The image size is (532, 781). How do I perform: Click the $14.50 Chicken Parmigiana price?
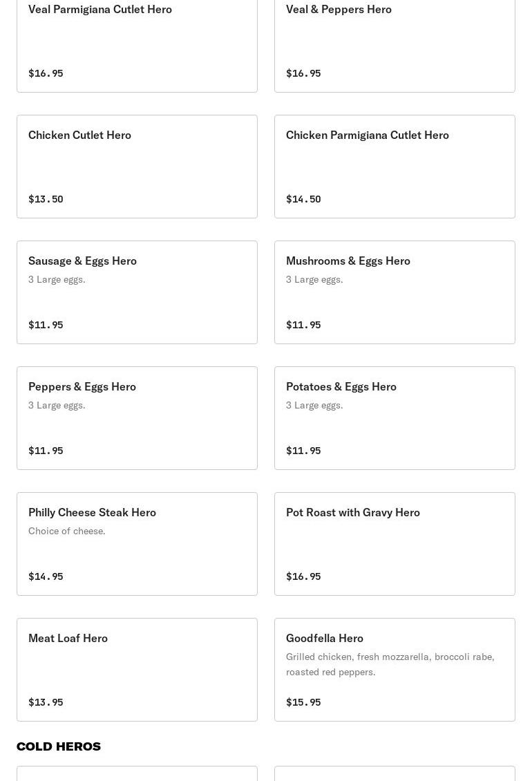pyautogui.click(x=303, y=199)
